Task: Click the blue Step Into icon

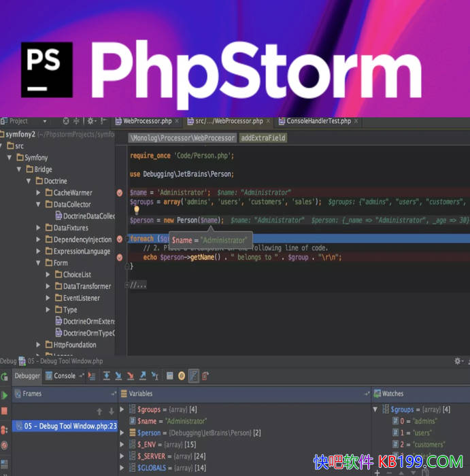Action: (x=118, y=376)
